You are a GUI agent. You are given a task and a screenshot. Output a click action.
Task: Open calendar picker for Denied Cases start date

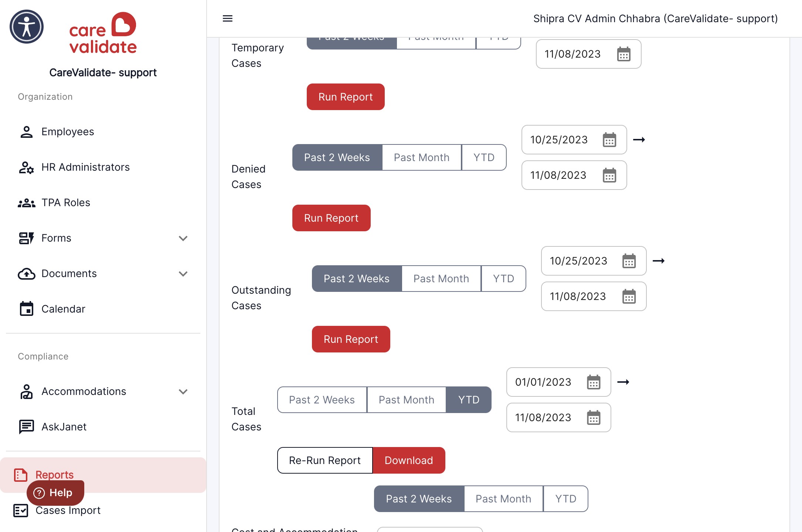[x=609, y=140]
